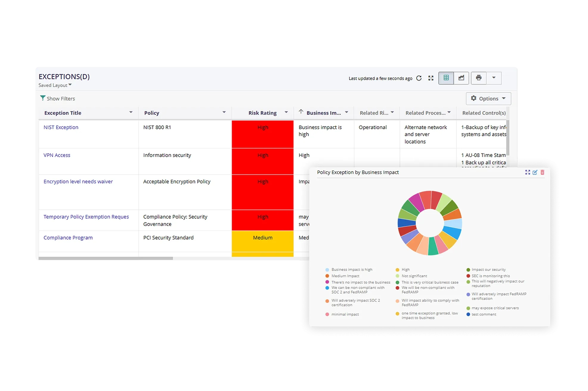The height and width of the screenshot is (391, 588).
Task: Edit the Policy Exception chart widget
Action: (535, 172)
